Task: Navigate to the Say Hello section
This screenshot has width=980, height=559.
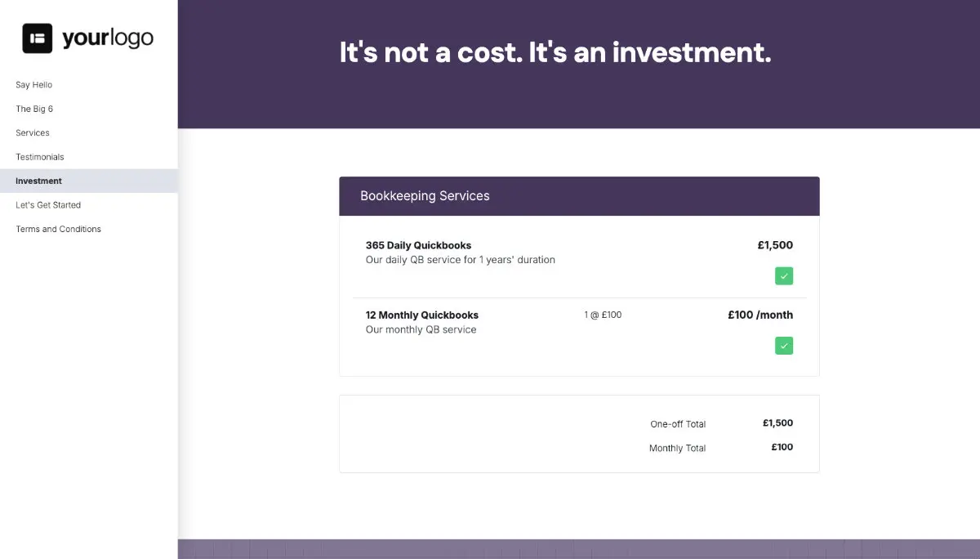Action: tap(33, 84)
